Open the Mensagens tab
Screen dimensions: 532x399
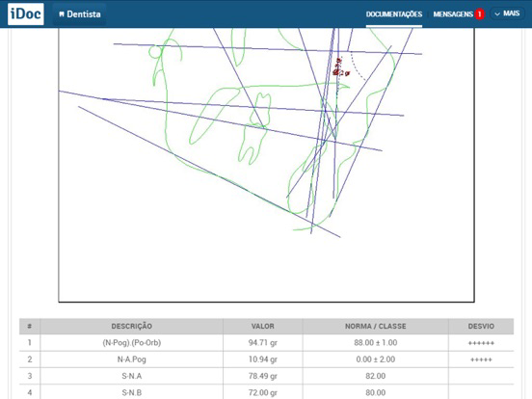(x=453, y=14)
